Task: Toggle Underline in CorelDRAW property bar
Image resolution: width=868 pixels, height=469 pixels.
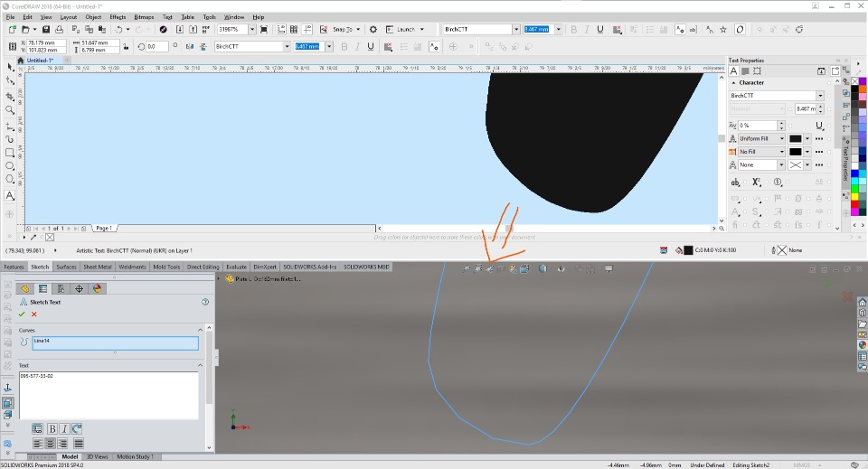Action: (371, 46)
